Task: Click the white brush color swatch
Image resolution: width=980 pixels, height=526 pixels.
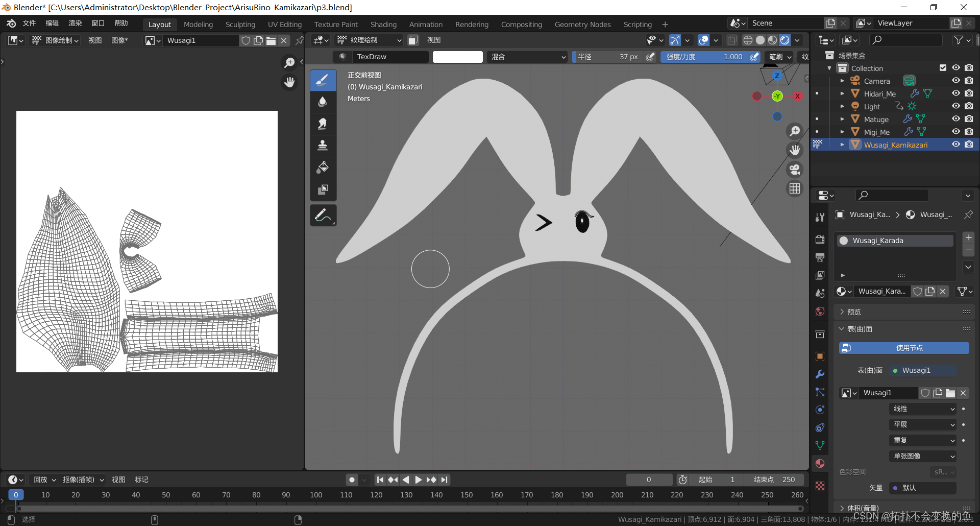Action: [457, 57]
